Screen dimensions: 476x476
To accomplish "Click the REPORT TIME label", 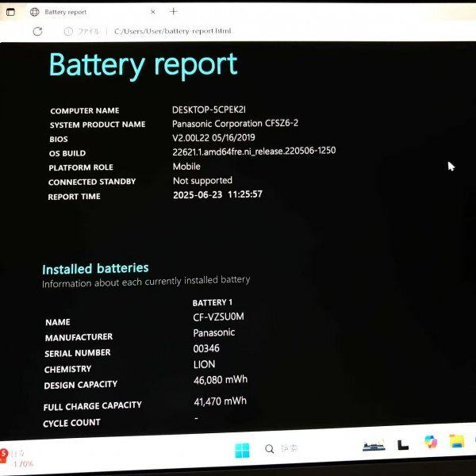I will [x=74, y=197].
